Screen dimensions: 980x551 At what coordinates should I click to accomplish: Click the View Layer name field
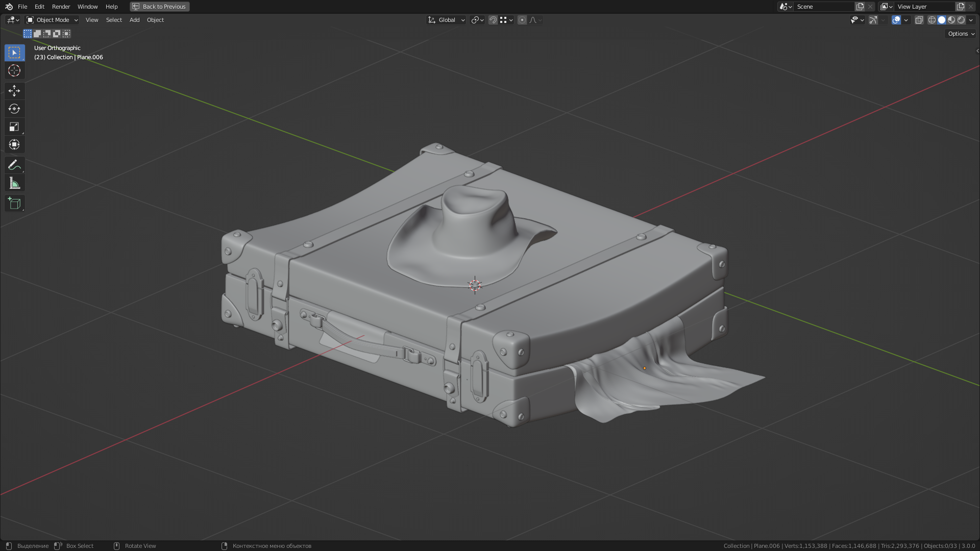pos(924,7)
